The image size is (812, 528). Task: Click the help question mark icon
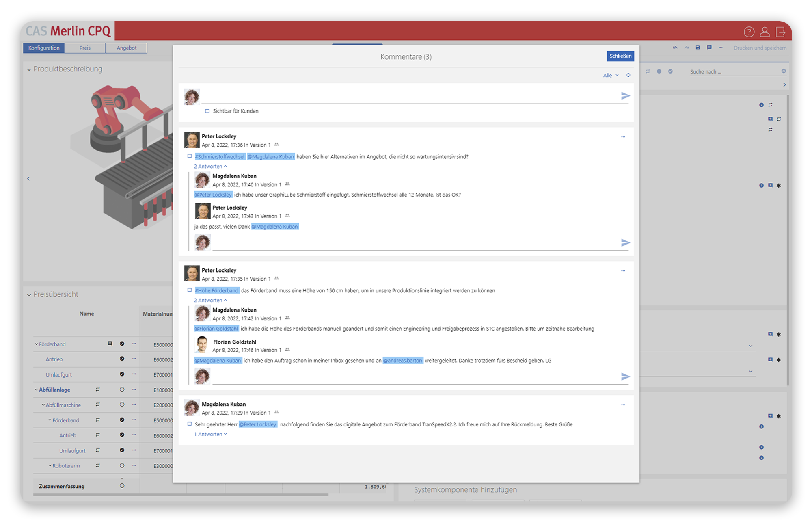[x=749, y=32]
